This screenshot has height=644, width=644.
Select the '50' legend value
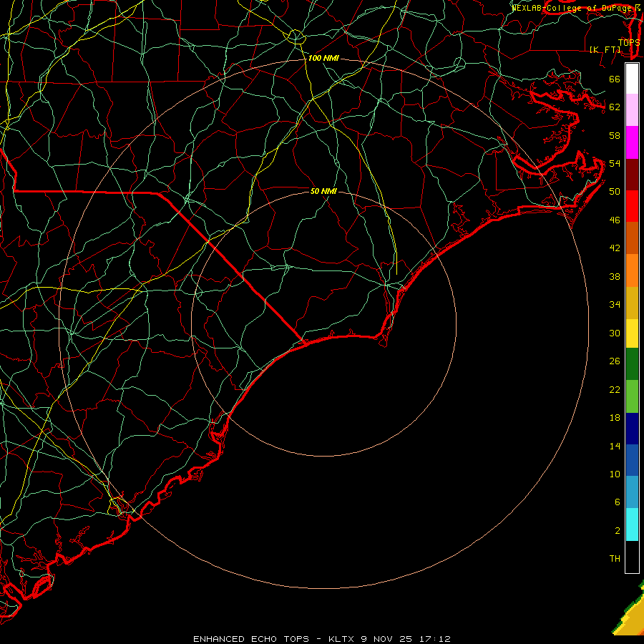[x=615, y=191]
